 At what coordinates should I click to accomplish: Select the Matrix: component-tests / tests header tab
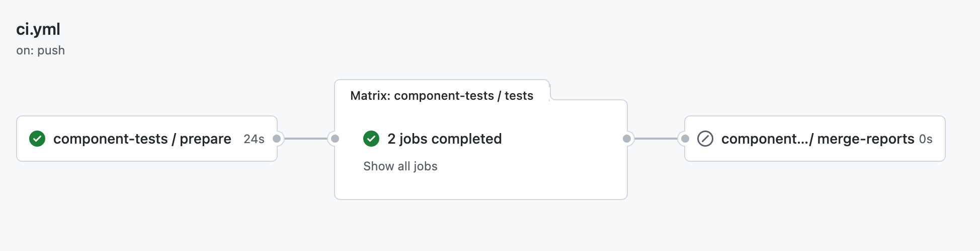[x=442, y=96]
